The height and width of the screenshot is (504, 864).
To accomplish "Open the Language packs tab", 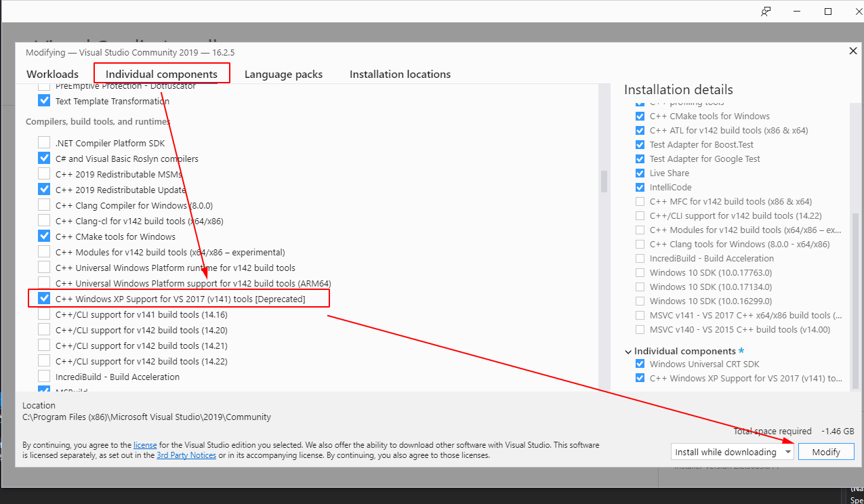I will (x=283, y=74).
